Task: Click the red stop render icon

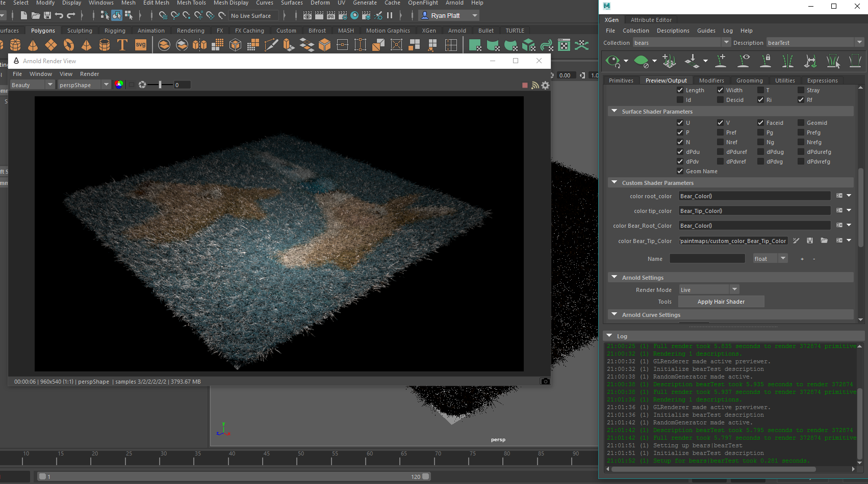Action: (x=525, y=85)
